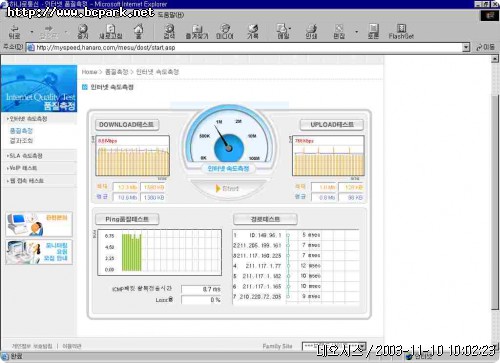Click the Go (이동) button
Viewport: 500px width, 363px height.
point(486,47)
